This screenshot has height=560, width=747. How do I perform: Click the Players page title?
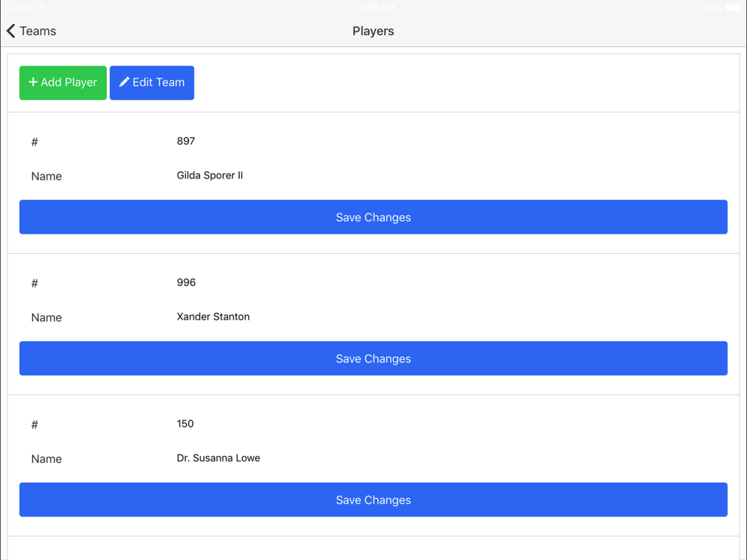[373, 31]
